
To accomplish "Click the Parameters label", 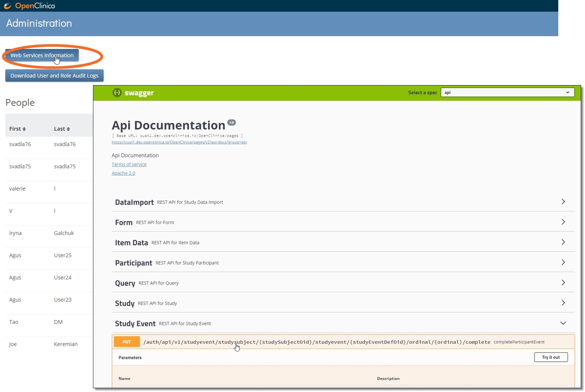I will (130, 358).
